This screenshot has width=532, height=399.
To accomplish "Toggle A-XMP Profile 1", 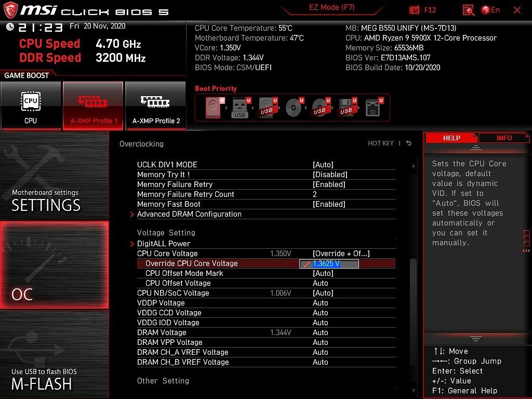I will tap(93, 106).
